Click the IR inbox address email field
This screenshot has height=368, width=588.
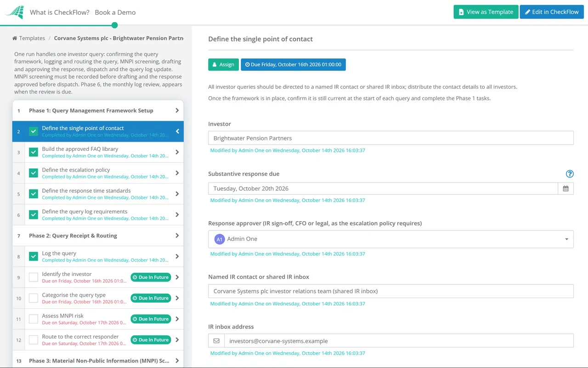[x=399, y=341]
